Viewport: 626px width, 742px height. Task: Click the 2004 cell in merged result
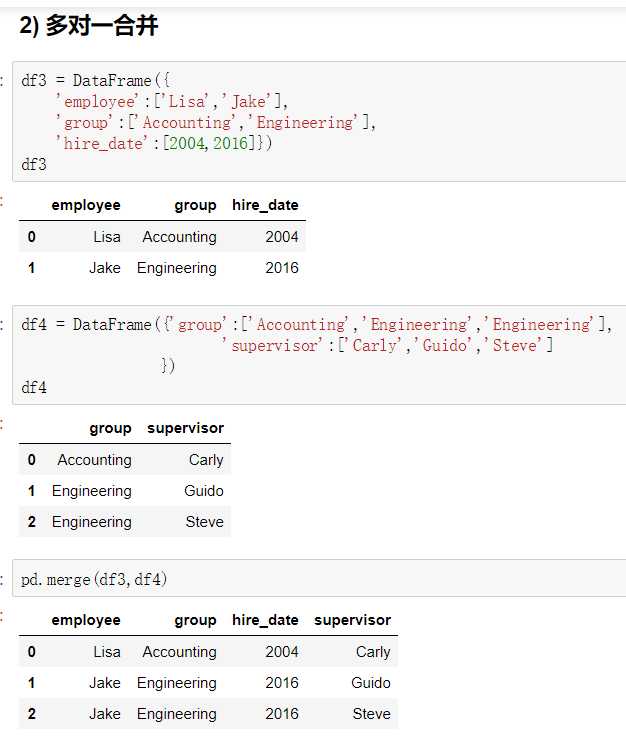[282, 652]
